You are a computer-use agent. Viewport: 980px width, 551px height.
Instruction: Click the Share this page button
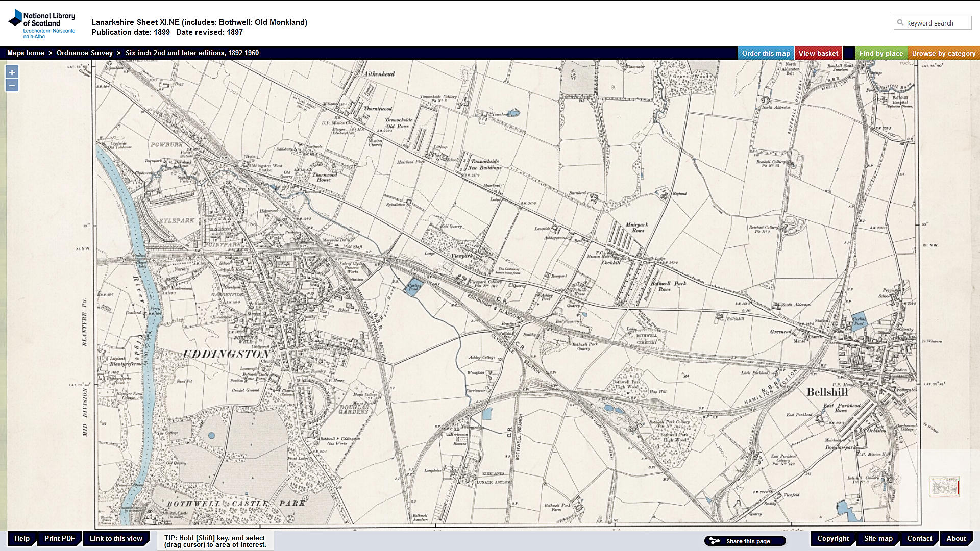pyautogui.click(x=745, y=541)
